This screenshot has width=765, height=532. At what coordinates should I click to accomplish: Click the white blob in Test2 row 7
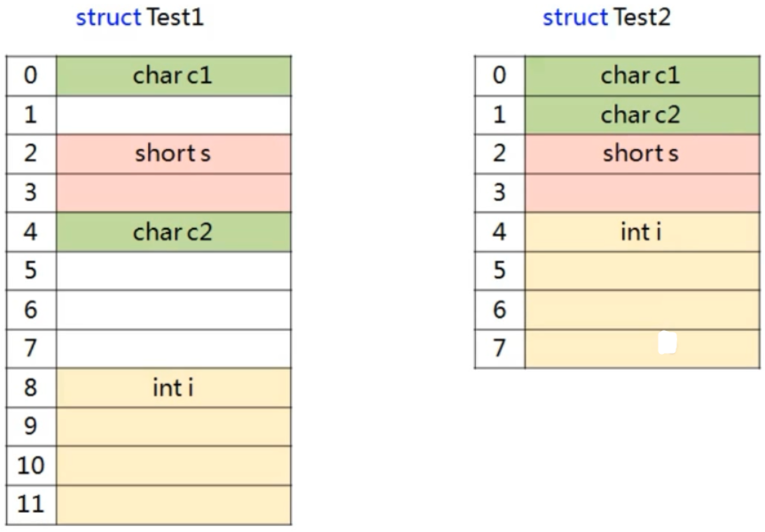click(667, 344)
